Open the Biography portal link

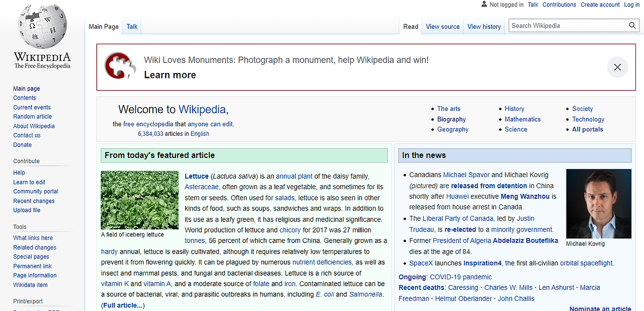[451, 119]
